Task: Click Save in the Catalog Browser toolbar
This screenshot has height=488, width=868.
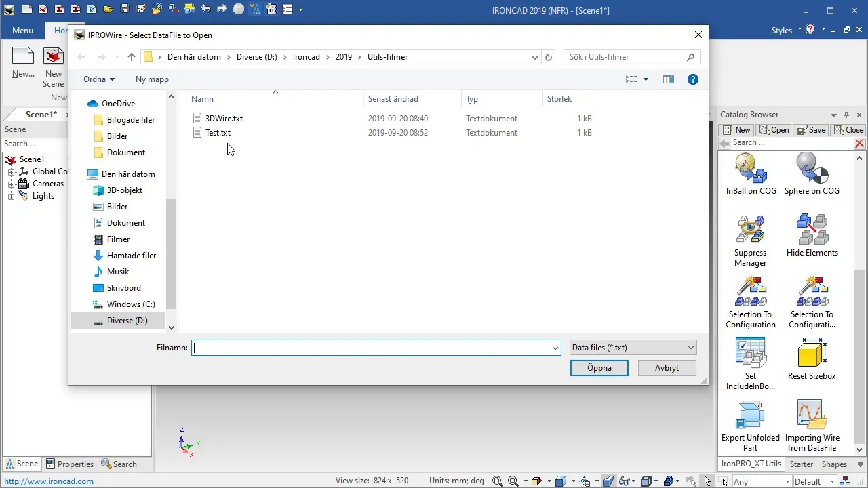Action: click(811, 129)
